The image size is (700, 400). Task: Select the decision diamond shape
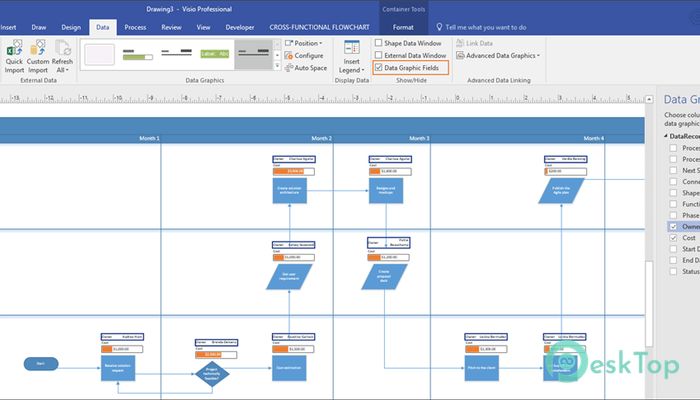(212, 374)
